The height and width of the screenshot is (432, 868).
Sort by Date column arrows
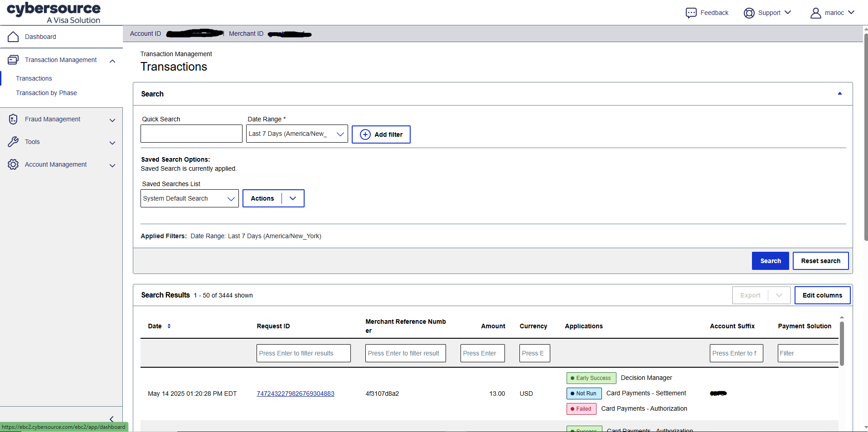(x=169, y=326)
